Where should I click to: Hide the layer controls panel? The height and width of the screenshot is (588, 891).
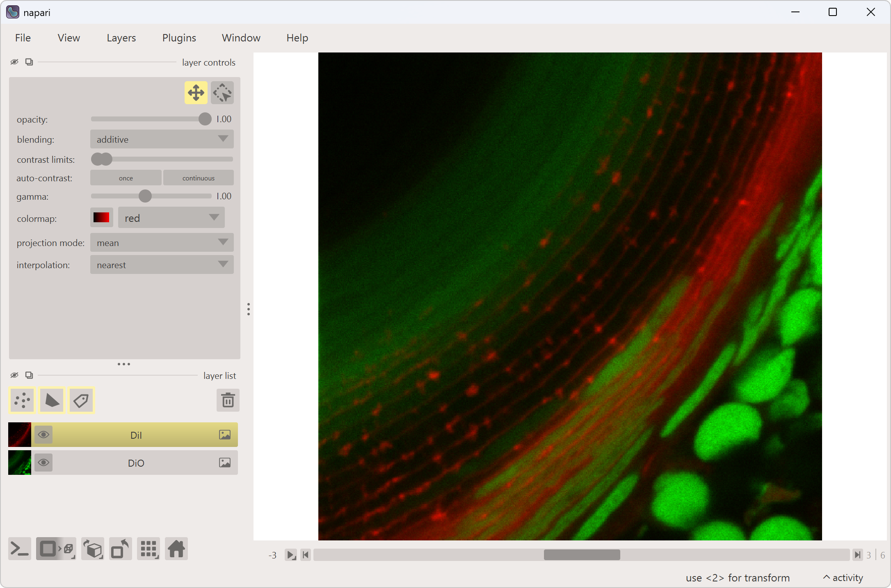[14, 62]
